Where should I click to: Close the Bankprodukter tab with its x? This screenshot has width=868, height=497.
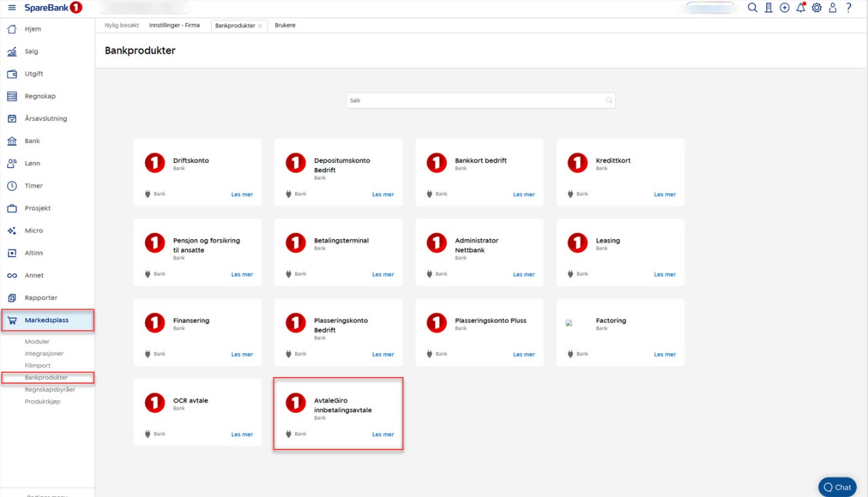click(x=260, y=26)
